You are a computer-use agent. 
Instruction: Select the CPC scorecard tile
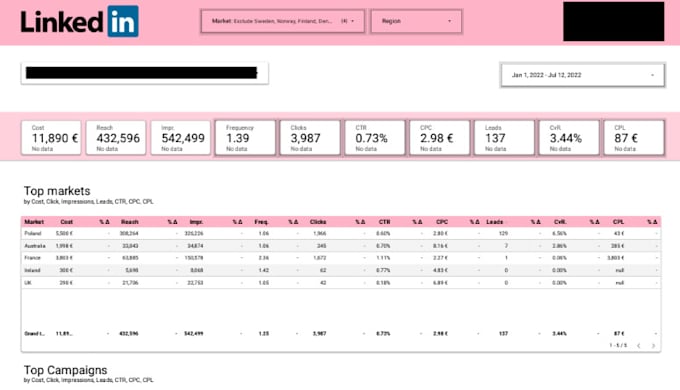tap(439, 138)
